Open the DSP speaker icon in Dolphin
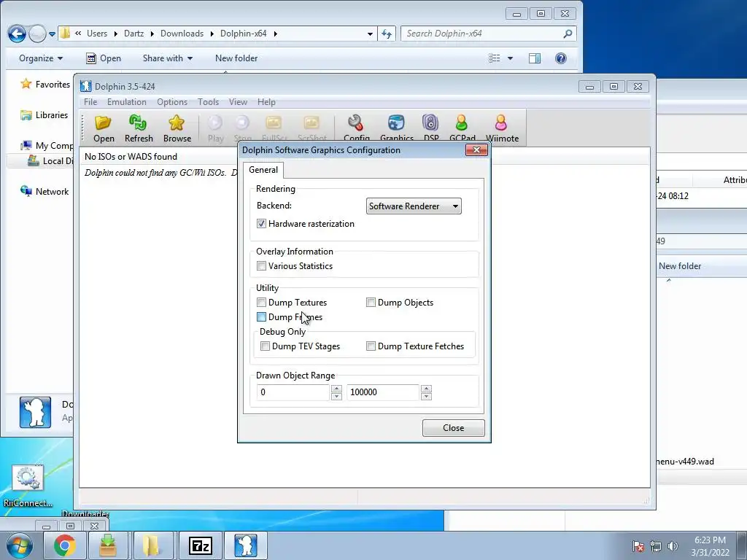747x560 pixels. click(x=430, y=128)
